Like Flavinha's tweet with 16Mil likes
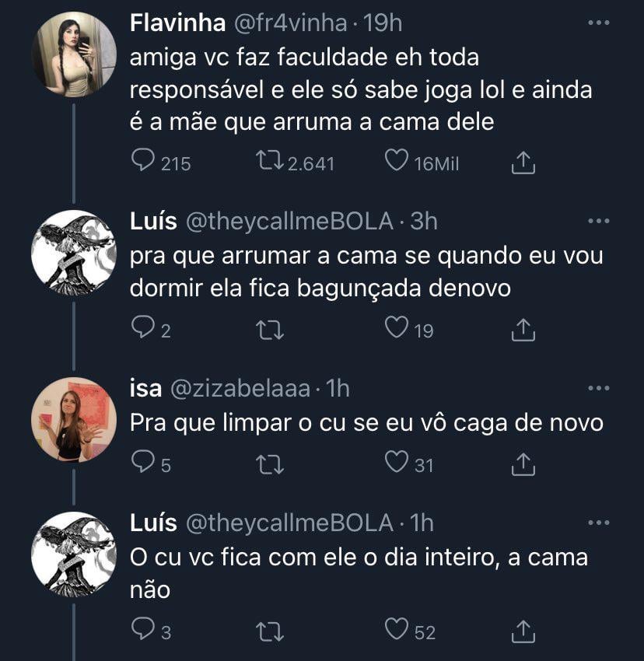The width and height of the screenshot is (644, 661). click(397, 161)
